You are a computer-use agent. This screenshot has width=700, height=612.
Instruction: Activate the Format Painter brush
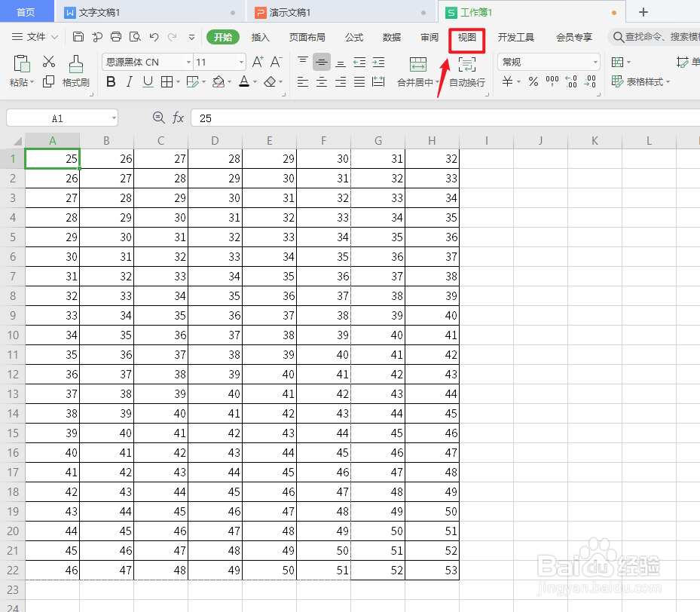tap(76, 64)
